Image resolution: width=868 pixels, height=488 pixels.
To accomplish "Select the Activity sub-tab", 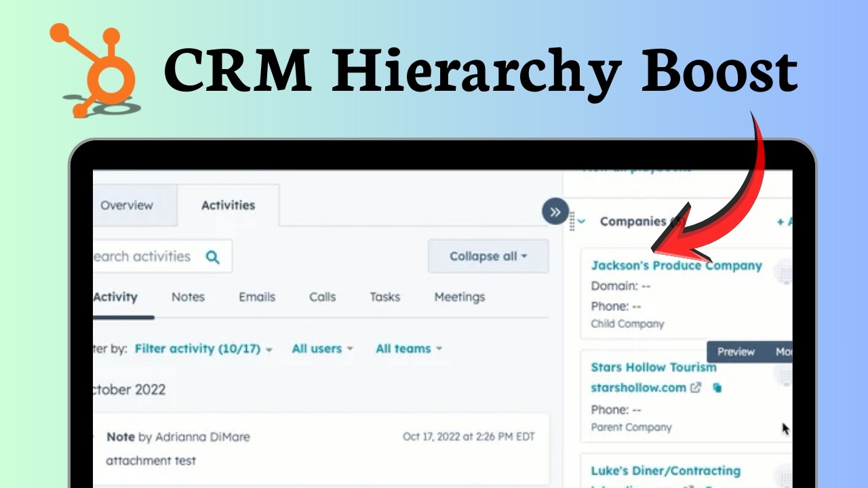I will (116, 297).
